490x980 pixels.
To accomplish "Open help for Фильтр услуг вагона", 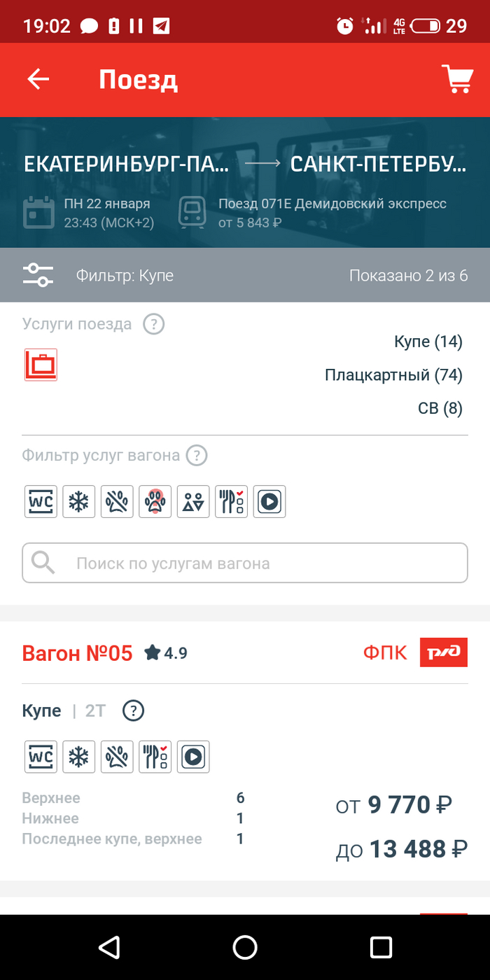I will [x=197, y=456].
